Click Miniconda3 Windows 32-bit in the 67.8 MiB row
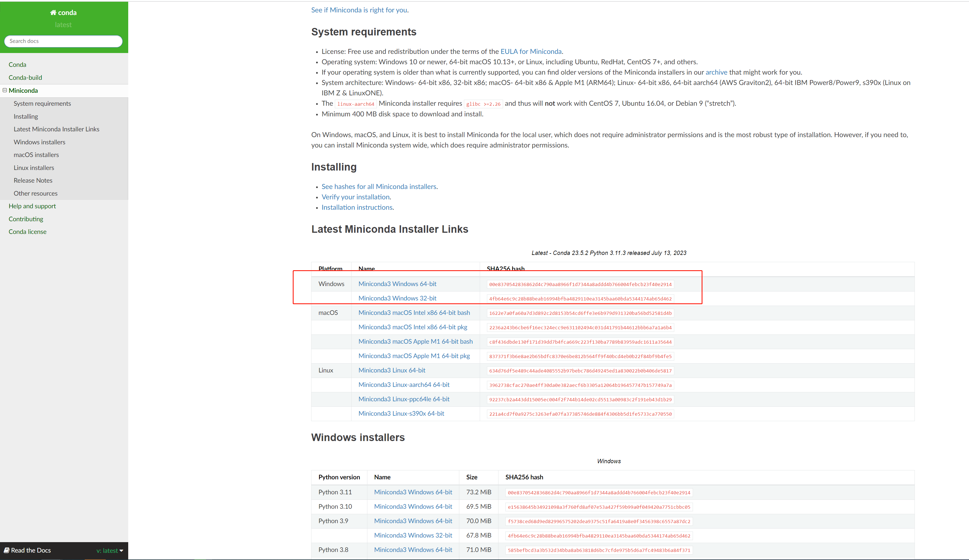 [413, 536]
